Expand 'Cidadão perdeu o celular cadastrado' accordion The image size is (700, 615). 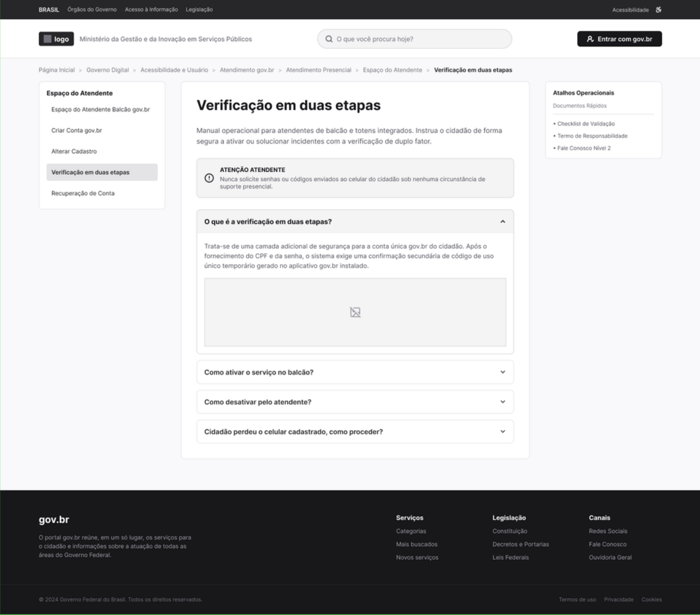(355, 432)
